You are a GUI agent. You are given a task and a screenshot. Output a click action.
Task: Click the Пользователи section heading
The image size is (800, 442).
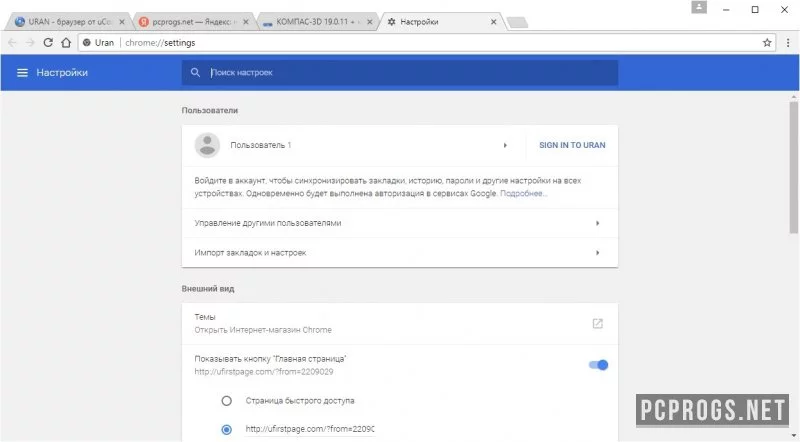(x=210, y=110)
